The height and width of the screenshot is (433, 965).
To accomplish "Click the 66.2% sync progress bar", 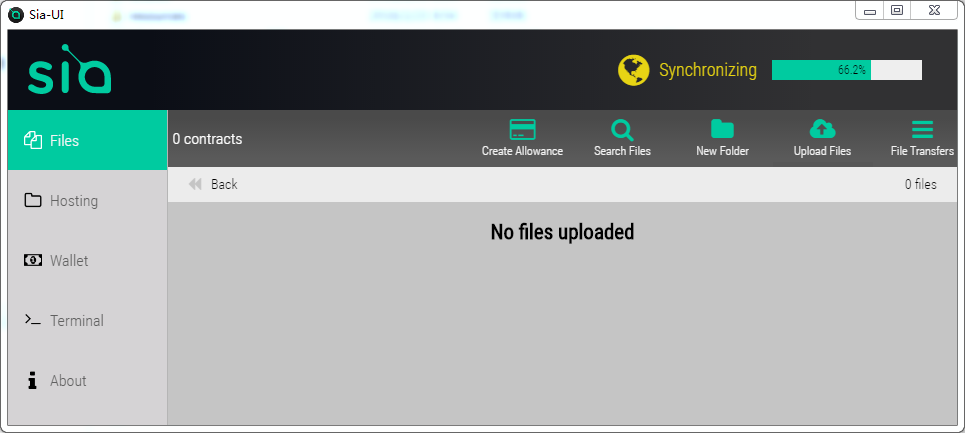I will coord(847,70).
